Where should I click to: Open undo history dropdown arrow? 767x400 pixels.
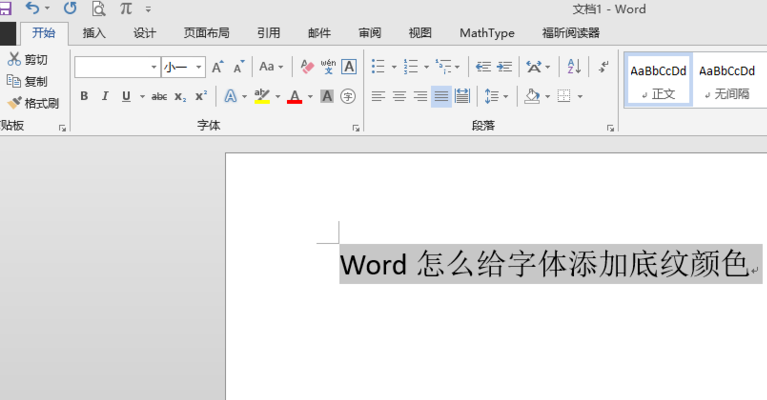click(47, 8)
